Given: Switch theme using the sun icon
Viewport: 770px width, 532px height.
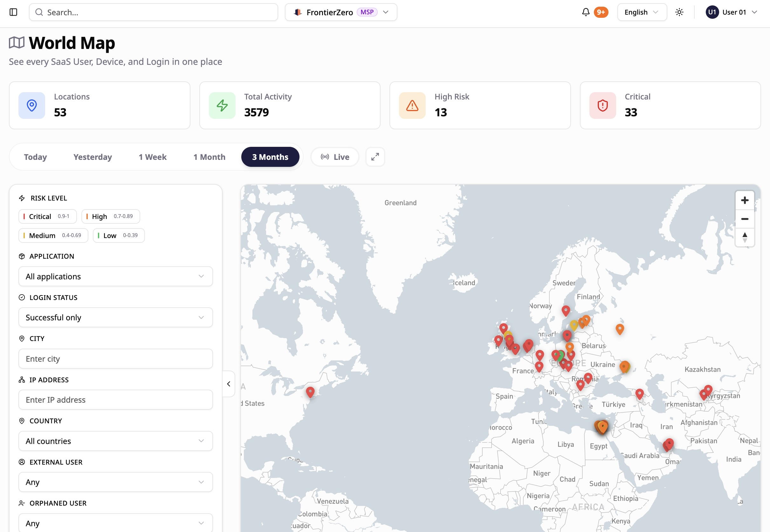Looking at the screenshot, I should [x=679, y=12].
